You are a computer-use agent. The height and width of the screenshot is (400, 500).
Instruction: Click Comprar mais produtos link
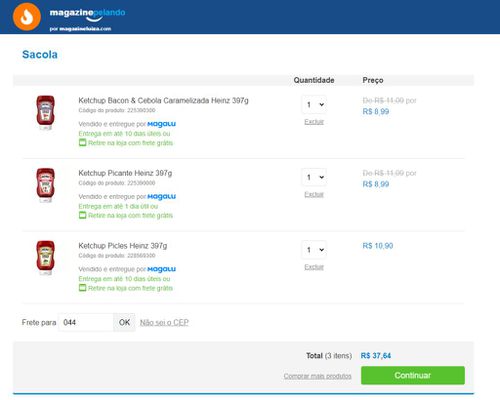[317, 376]
